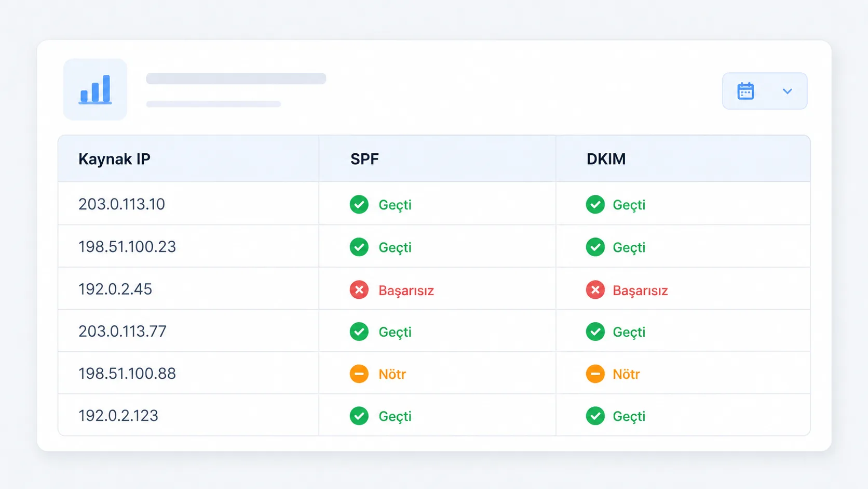Click SPF Geçti text for 192.0.2.123

click(395, 417)
